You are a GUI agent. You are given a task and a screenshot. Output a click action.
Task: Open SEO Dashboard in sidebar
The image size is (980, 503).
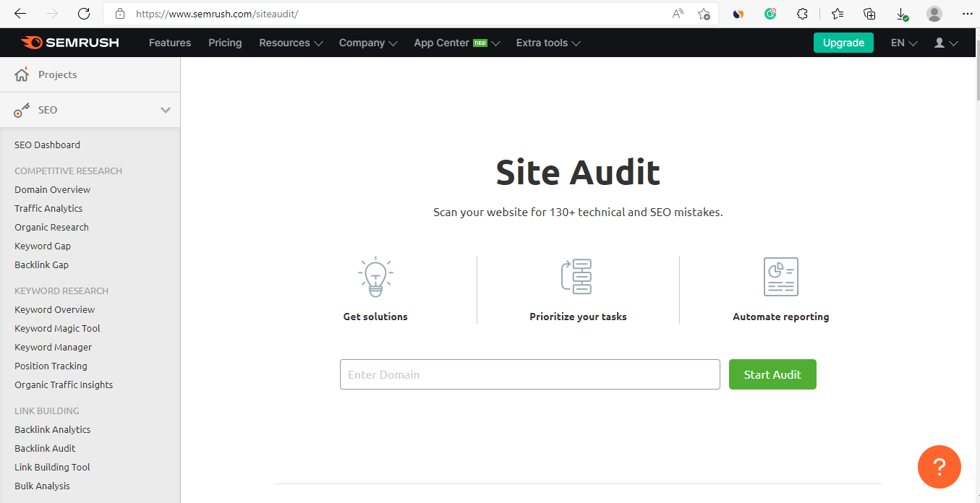(47, 145)
